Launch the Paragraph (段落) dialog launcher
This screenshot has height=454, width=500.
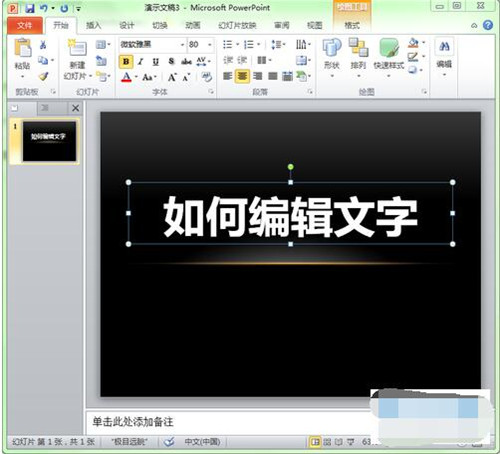(310, 92)
